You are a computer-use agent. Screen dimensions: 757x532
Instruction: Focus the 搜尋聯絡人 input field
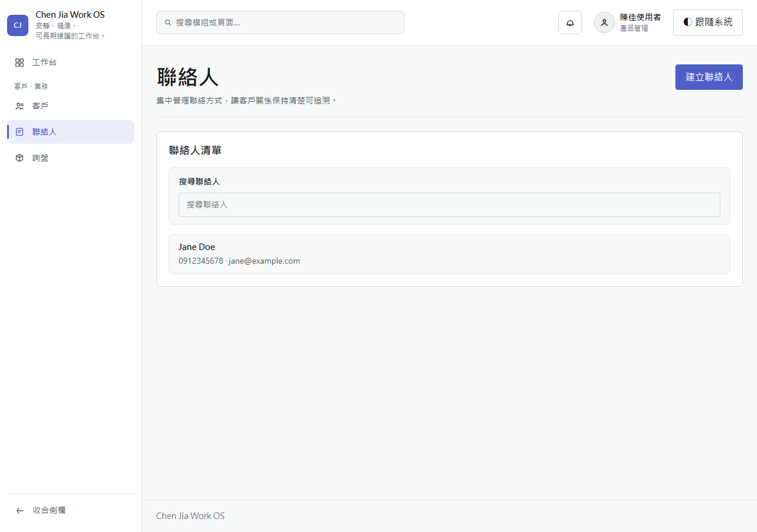[449, 205]
